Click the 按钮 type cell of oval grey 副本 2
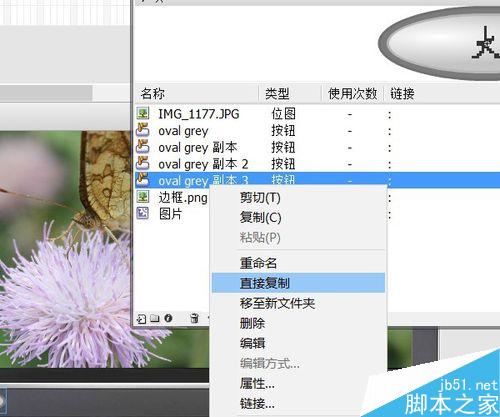The width and height of the screenshot is (500, 417). click(283, 164)
